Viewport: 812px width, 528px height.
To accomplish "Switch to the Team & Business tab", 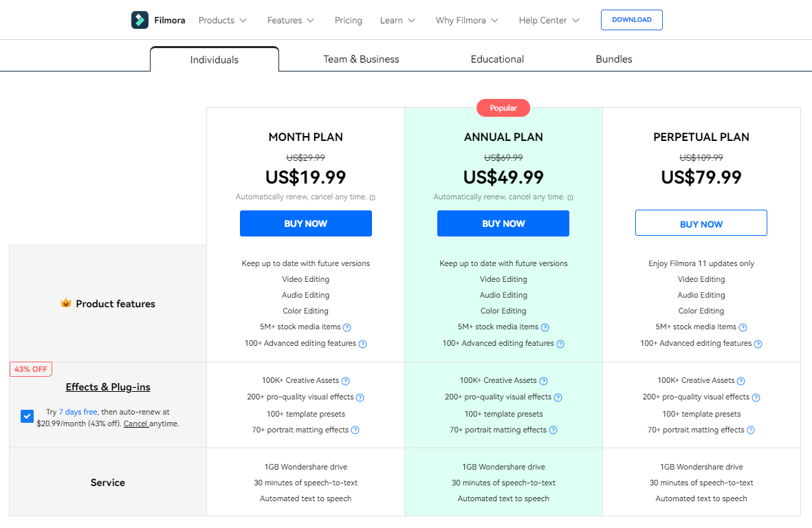I will point(361,59).
